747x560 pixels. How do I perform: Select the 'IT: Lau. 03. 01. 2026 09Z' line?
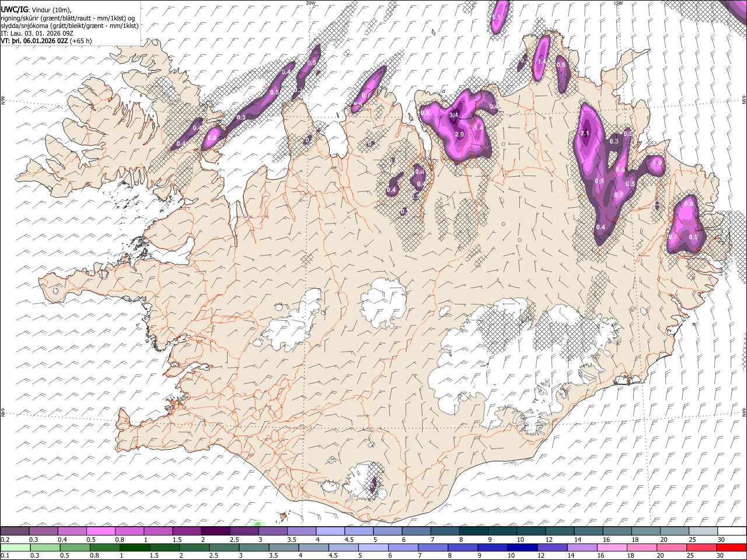pyautogui.click(x=37, y=33)
